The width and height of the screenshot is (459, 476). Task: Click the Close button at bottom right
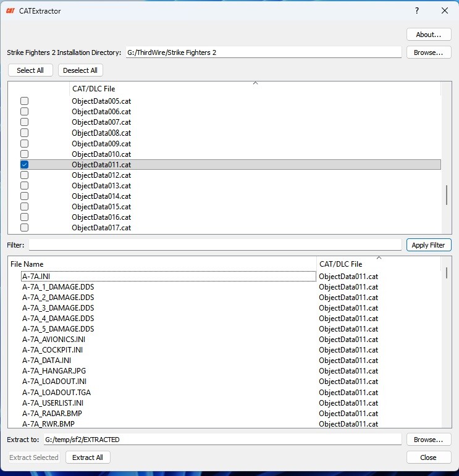(429, 457)
